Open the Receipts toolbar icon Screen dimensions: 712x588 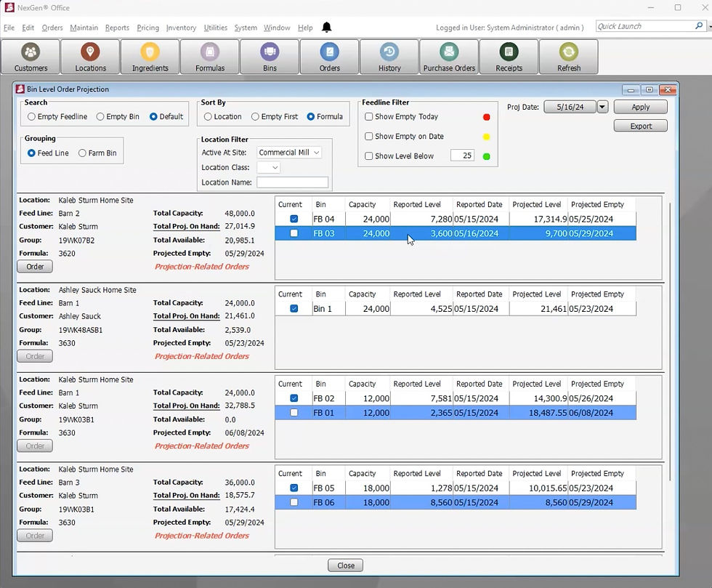pos(509,57)
